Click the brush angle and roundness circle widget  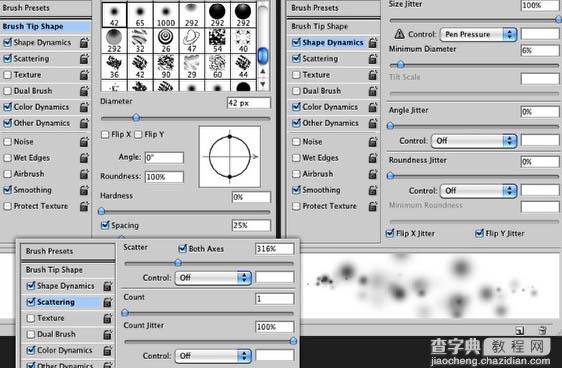[230, 157]
